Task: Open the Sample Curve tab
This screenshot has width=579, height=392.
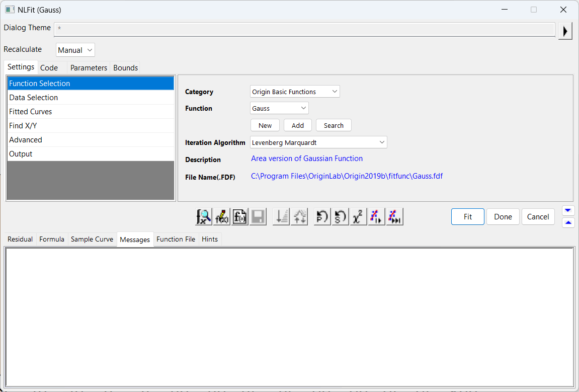Action: [92, 240]
